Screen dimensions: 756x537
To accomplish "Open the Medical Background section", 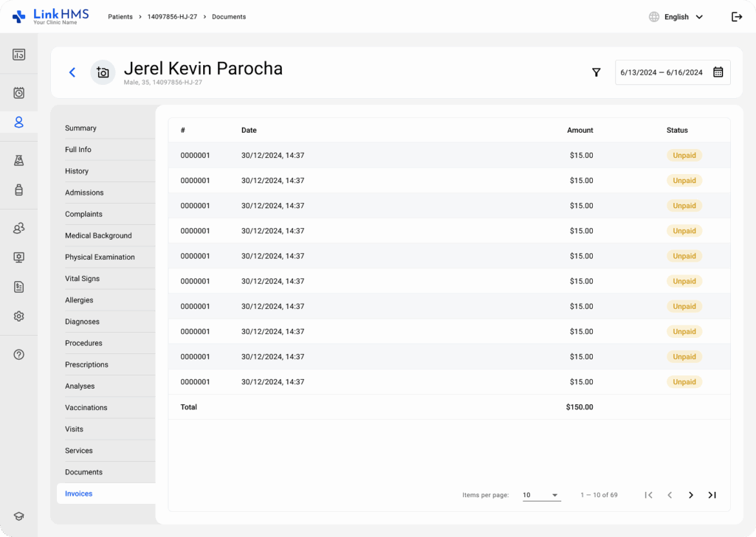I will pos(98,235).
